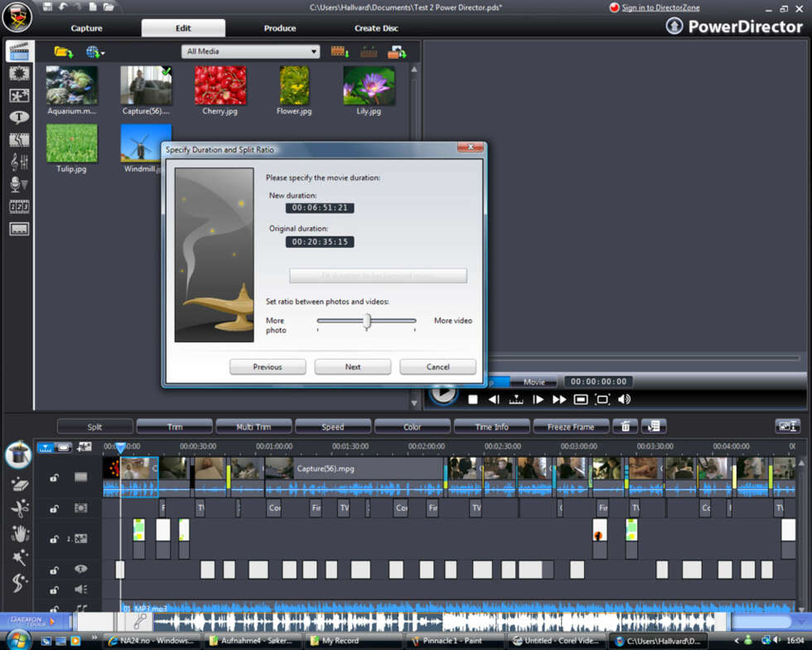Click the Speed function button
The width and height of the screenshot is (812, 650).
click(333, 427)
